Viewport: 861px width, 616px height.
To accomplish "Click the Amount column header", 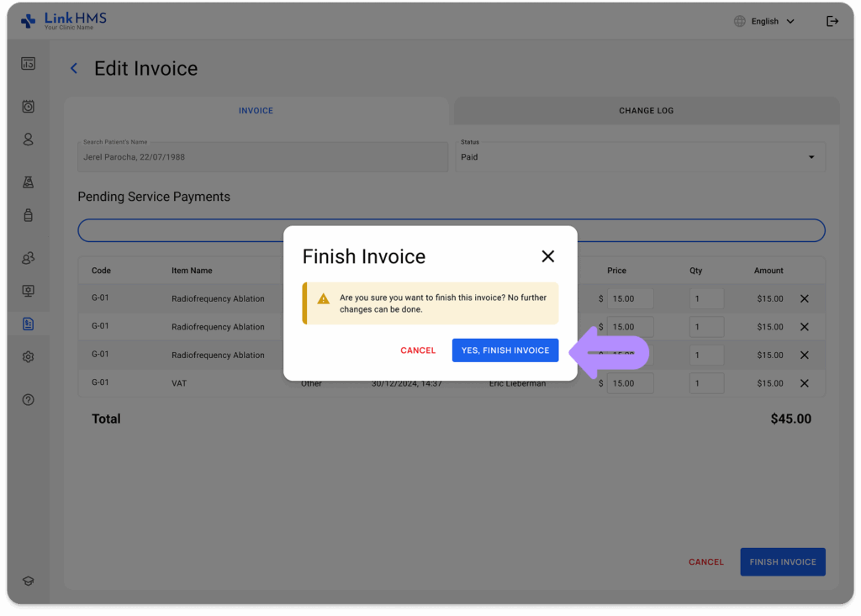I will (769, 270).
